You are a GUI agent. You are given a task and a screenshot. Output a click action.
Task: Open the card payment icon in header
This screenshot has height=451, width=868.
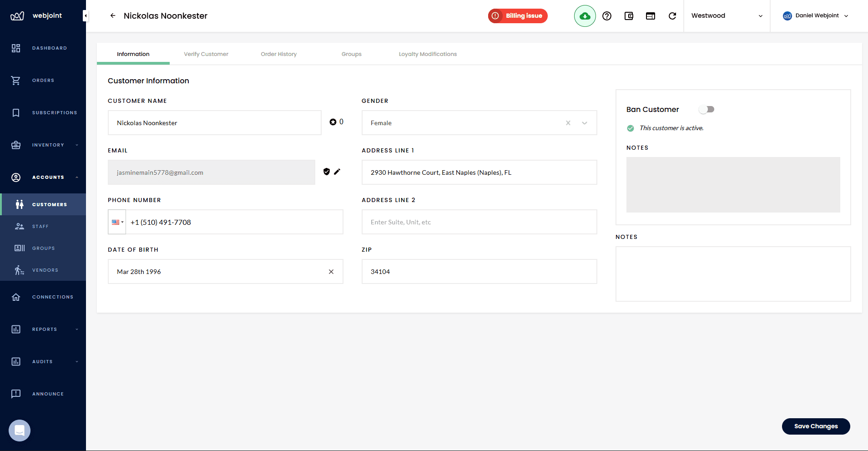(x=650, y=16)
